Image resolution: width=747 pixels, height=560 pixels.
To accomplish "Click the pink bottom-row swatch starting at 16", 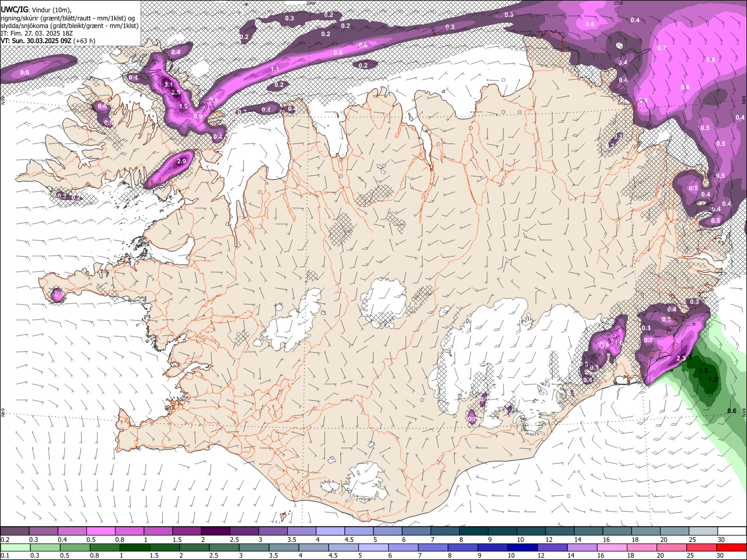I will pyautogui.click(x=612, y=547).
